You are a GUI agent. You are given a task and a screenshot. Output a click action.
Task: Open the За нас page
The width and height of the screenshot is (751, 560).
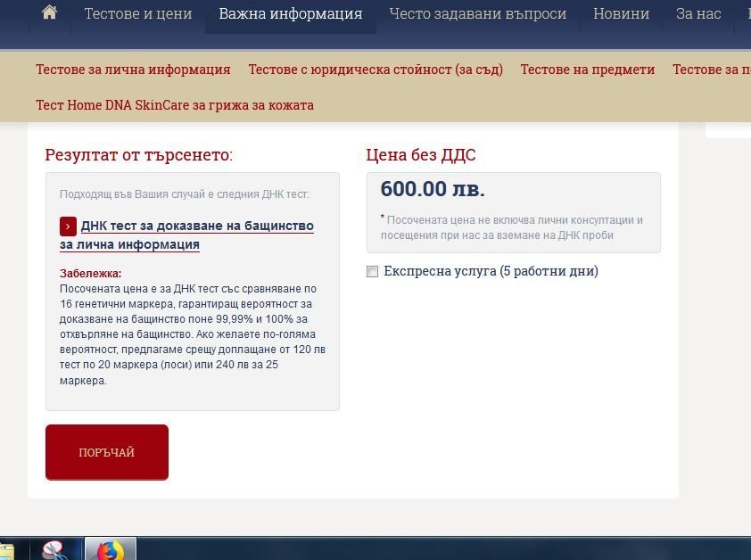pos(698,14)
